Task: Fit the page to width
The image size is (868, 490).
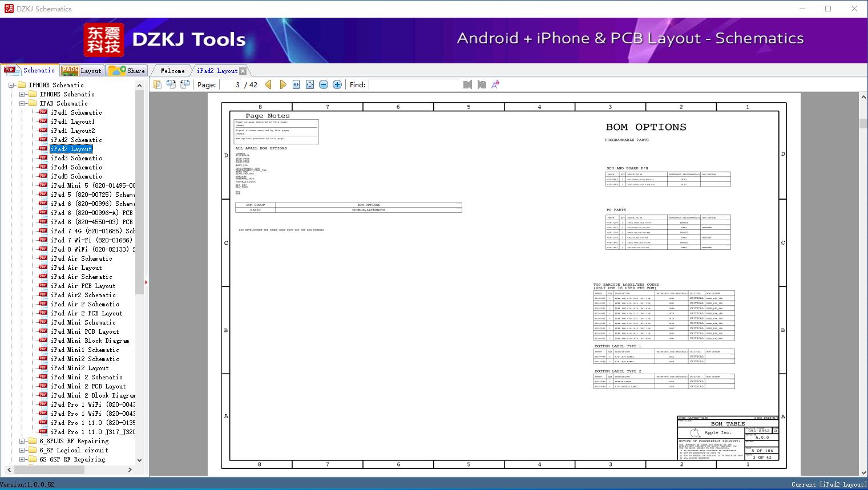Action: point(296,84)
